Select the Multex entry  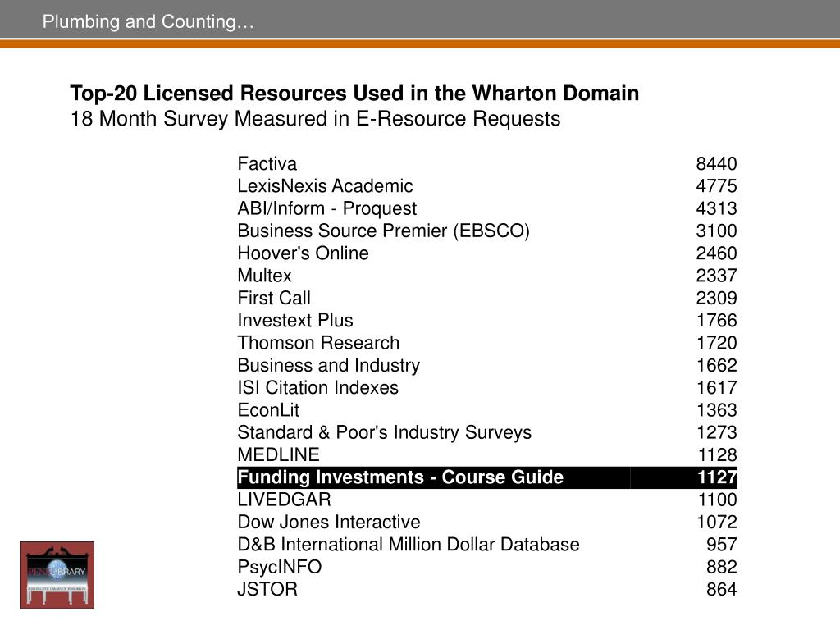point(265,276)
